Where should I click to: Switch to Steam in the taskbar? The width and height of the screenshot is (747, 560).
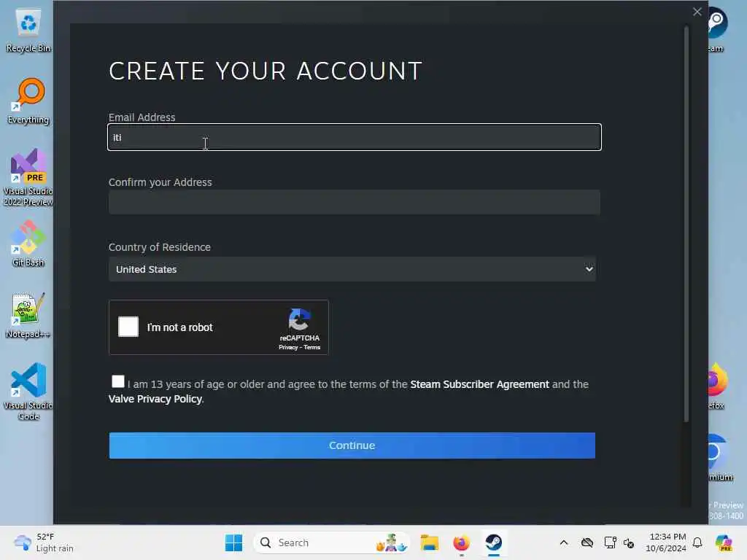[494, 542]
